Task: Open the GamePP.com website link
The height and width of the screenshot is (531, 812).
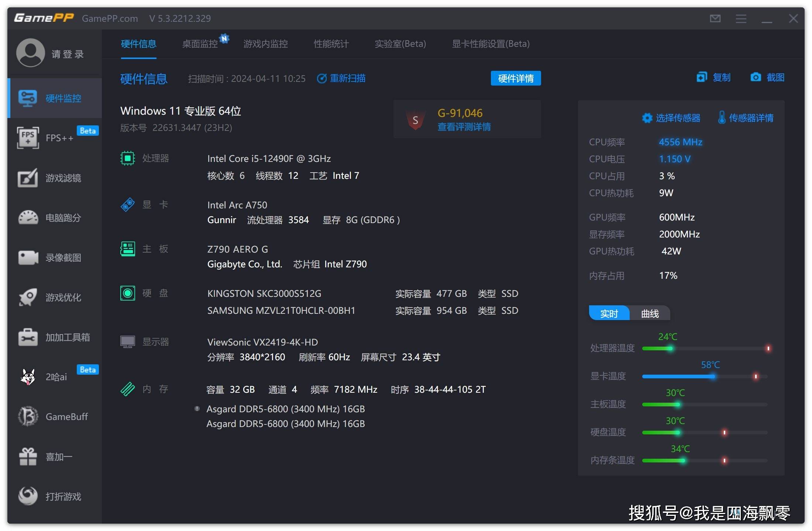Action: click(110, 18)
